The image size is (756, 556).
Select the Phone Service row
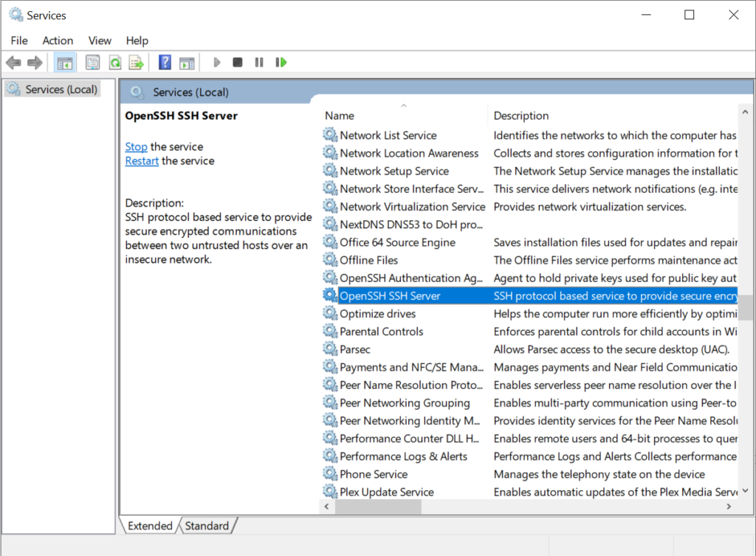[x=529, y=475]
